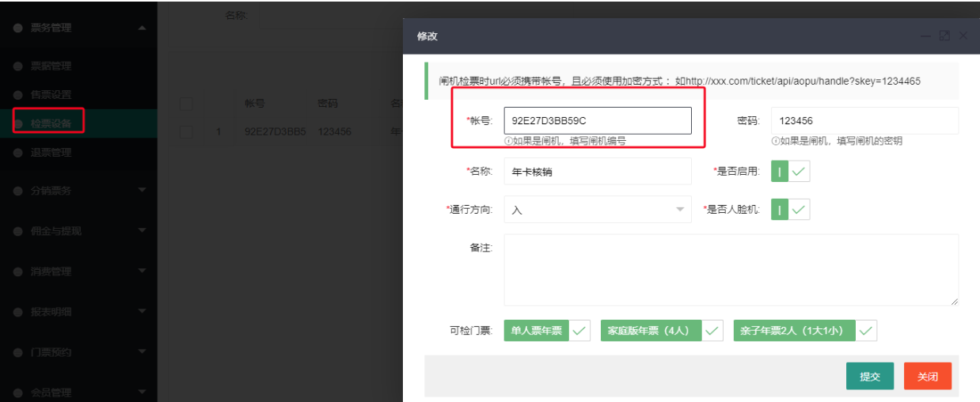
Task: Collapse the 票务管理 sidebar section
Action: (142, 28)
